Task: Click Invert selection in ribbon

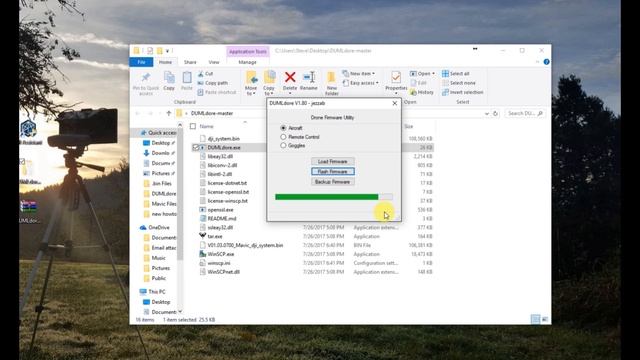Action: click(462, 92)
